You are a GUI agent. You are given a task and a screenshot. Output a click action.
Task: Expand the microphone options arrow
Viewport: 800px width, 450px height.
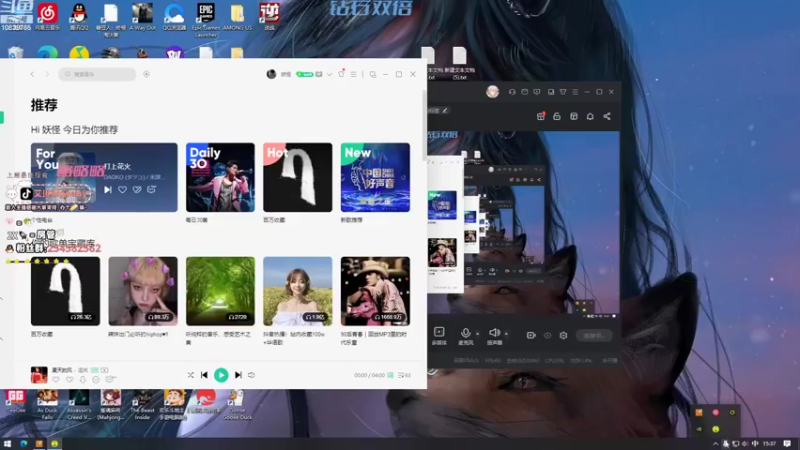(478, 334)
